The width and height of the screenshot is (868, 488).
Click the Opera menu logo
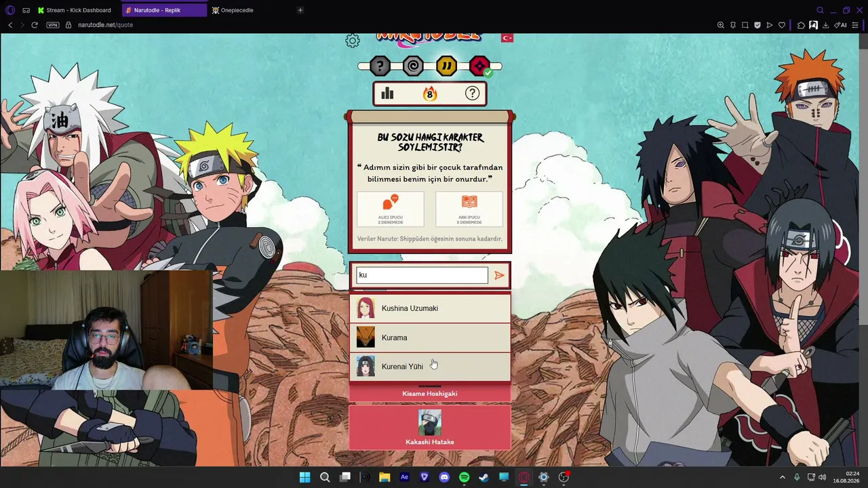tap(10, 10)
